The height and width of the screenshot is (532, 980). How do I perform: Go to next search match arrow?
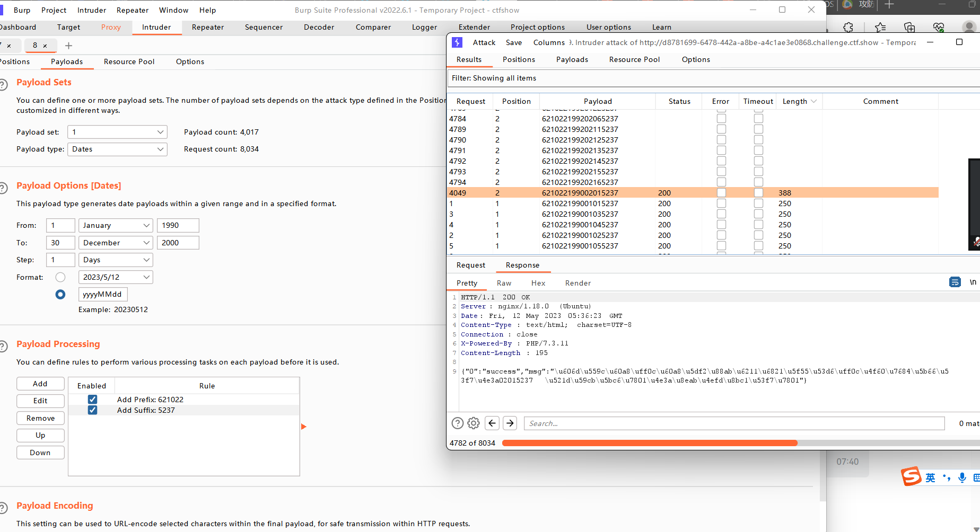tap(510, 423)
